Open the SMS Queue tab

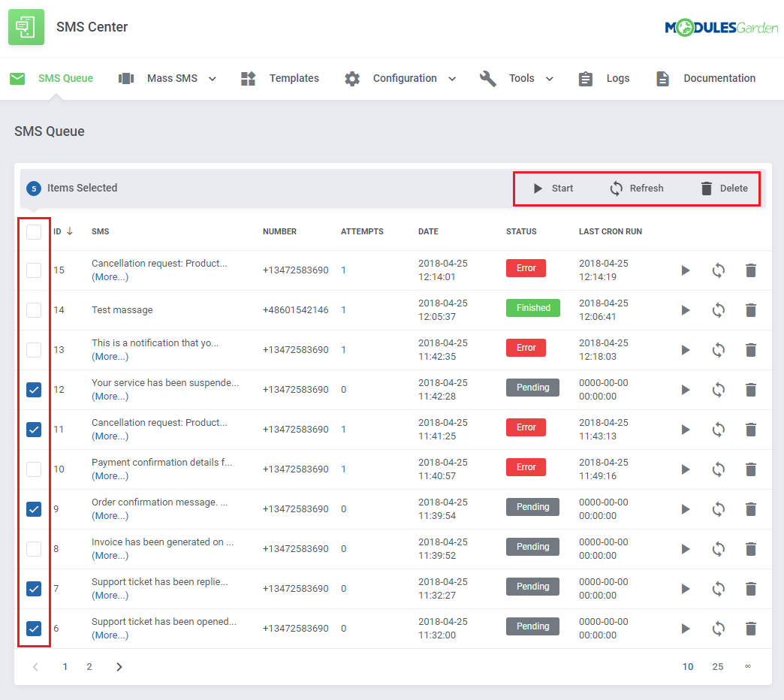(52, 79)
